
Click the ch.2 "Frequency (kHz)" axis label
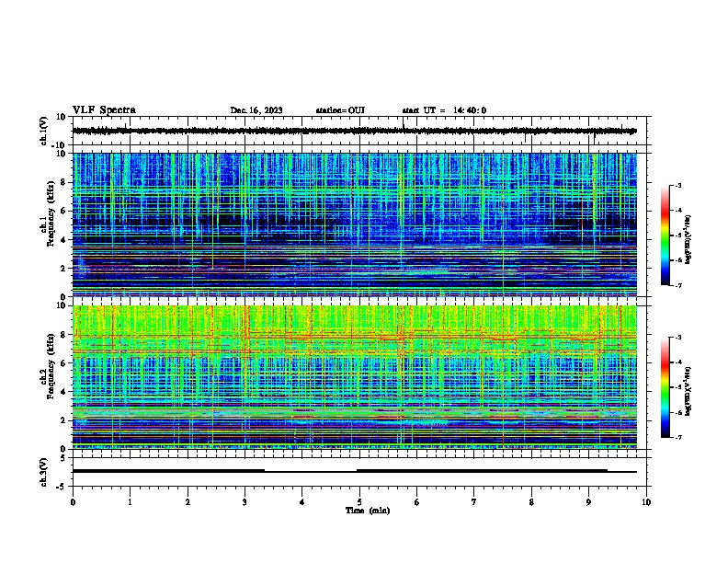[x=51, y=366]
